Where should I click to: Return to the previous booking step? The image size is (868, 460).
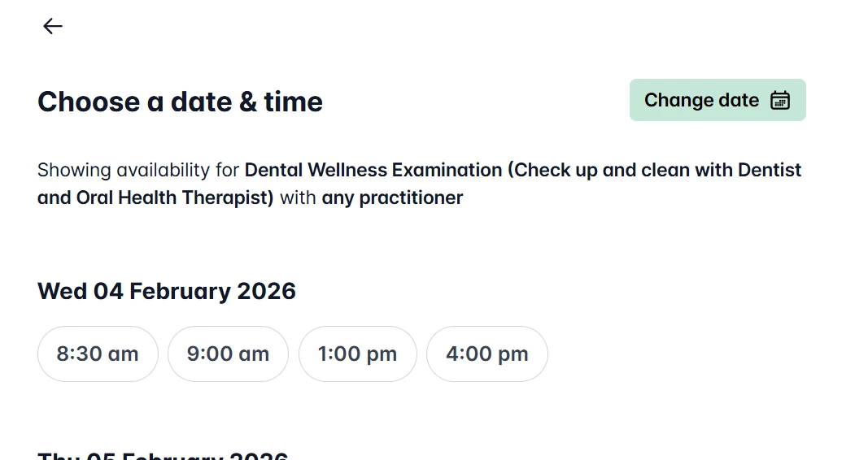pos(52,26)
